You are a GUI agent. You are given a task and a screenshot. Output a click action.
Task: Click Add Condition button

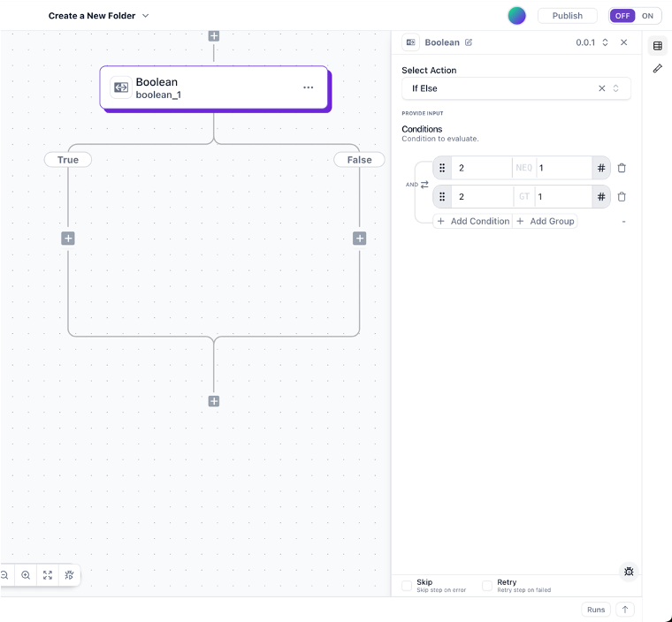pyautogui.click(x=473, y=221)
